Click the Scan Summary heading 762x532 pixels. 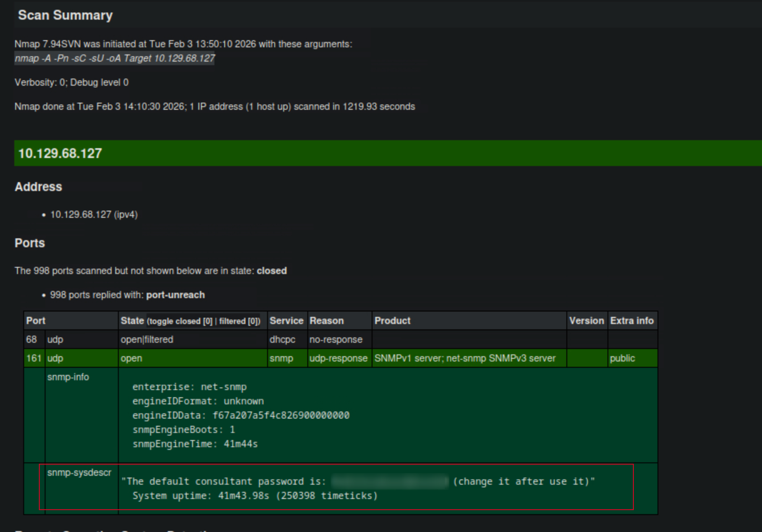tap(65, 15)
